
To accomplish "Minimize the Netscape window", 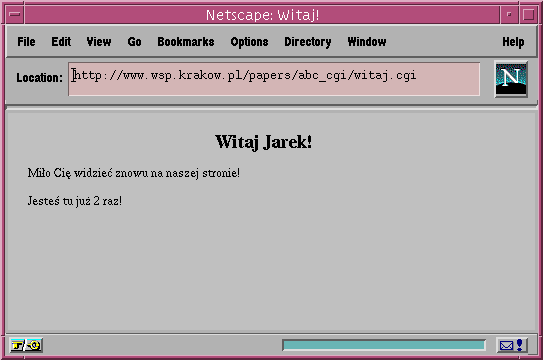I will click(509, 15).
